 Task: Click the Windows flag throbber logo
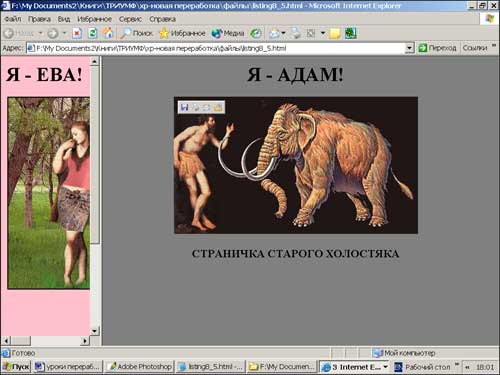pos(489,19)
